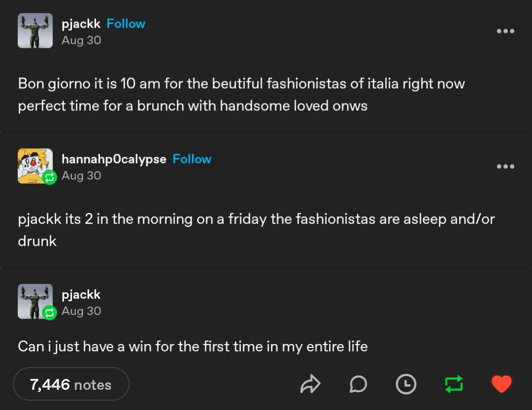Image resolution: width=532 pixels, height=410 pixels.
Task: Click Aug 30 timestamp under hannahp0calypse
Action: (x=81, y=176)
